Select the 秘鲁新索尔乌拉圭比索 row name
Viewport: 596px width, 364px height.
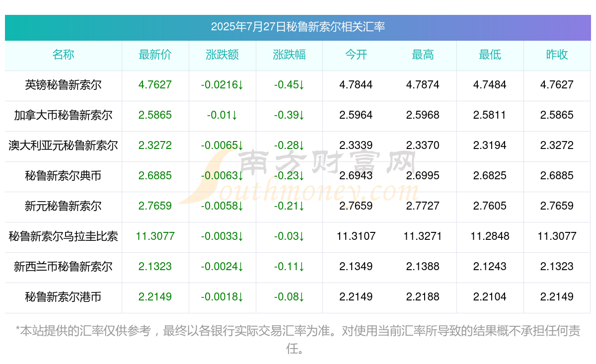click(x=63, y=236)
